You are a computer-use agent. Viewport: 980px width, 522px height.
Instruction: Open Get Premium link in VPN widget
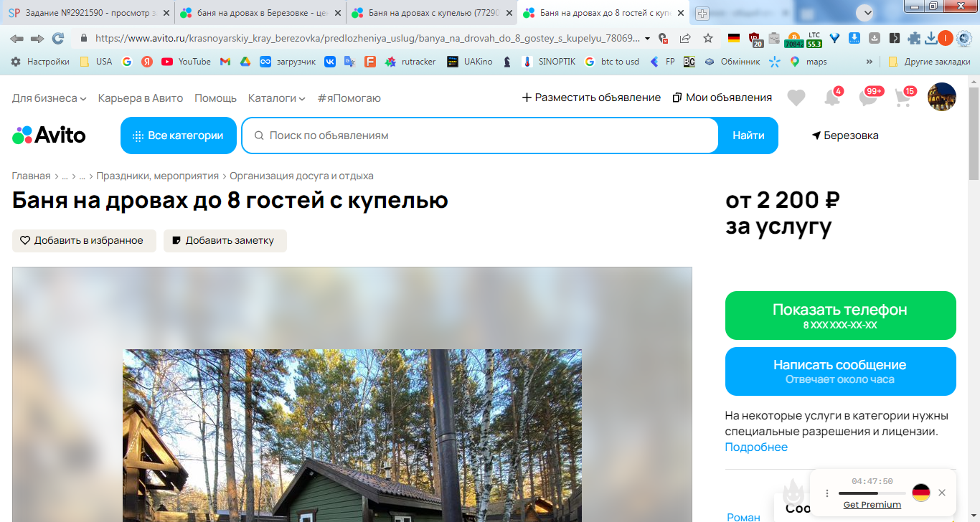click(872, 505)
